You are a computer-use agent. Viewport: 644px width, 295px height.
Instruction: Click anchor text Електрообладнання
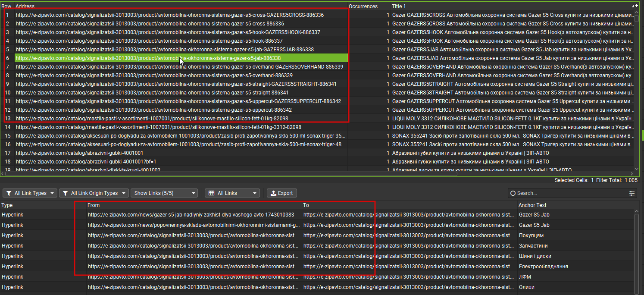tap(543, 266)
